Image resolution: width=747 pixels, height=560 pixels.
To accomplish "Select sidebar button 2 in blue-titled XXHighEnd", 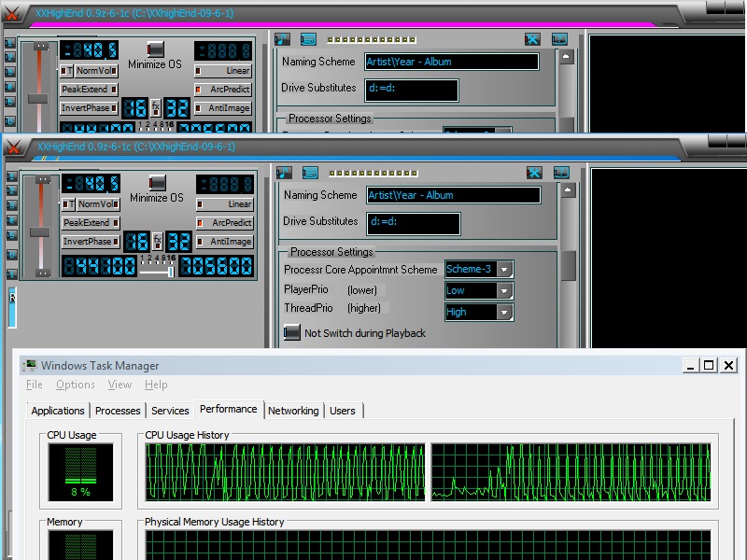I will (x=12, y=190).
